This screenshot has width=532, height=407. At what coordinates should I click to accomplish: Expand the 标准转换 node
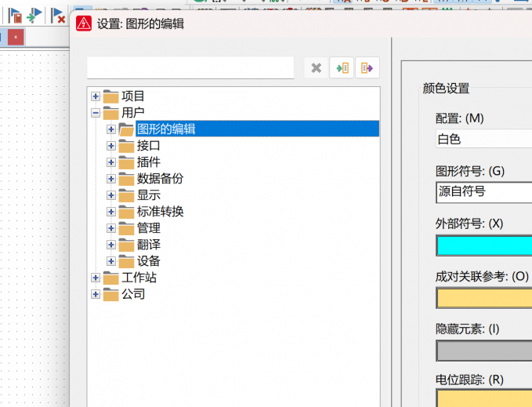click(x=111, y=212)
